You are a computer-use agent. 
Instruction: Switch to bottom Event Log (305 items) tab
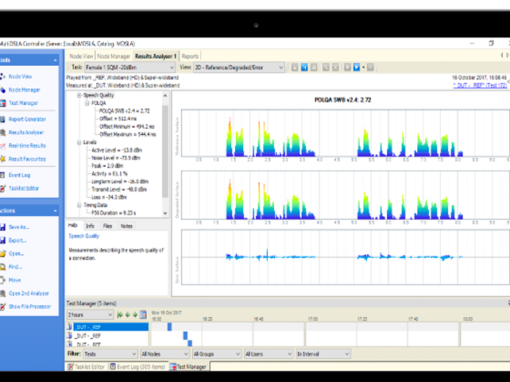[x=138, y=367]
